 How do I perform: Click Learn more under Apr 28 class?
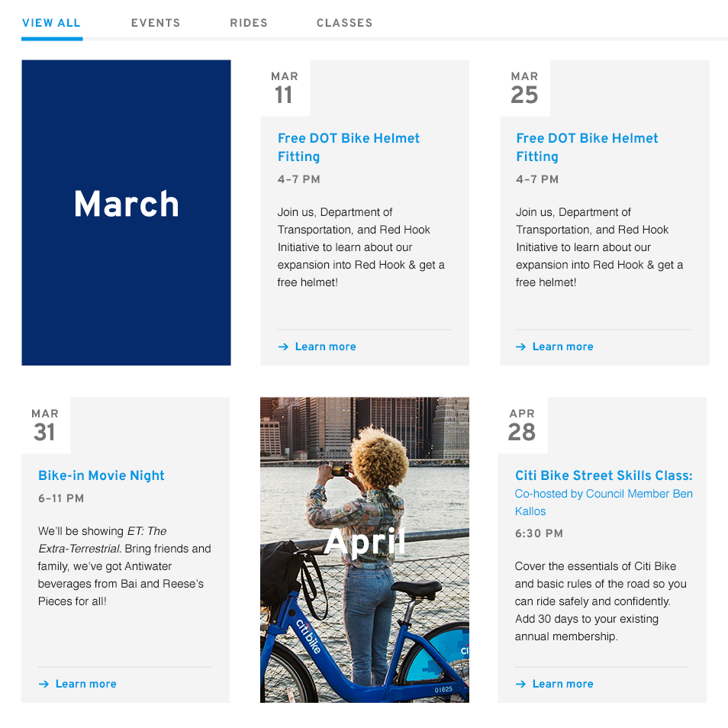[562, 684]
